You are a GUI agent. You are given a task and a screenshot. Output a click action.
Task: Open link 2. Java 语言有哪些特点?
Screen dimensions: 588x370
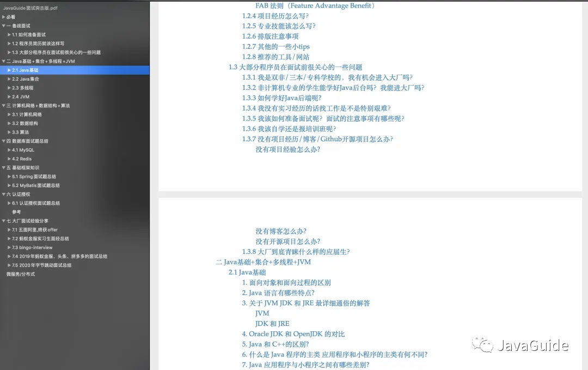[x=278, y=293]
